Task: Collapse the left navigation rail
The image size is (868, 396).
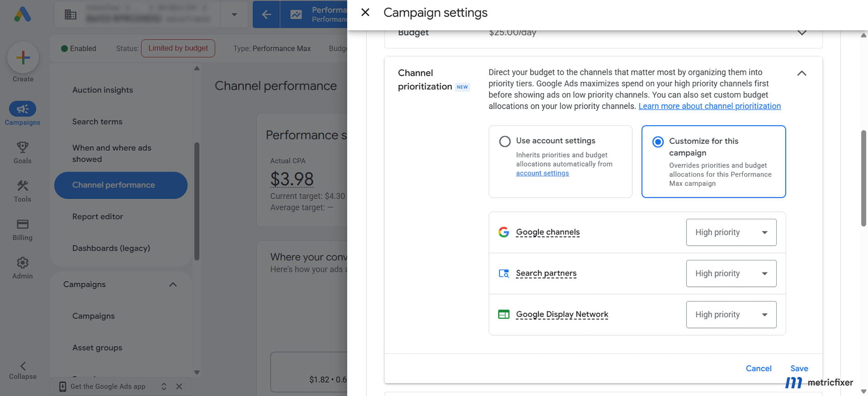Action: point(23,370)
